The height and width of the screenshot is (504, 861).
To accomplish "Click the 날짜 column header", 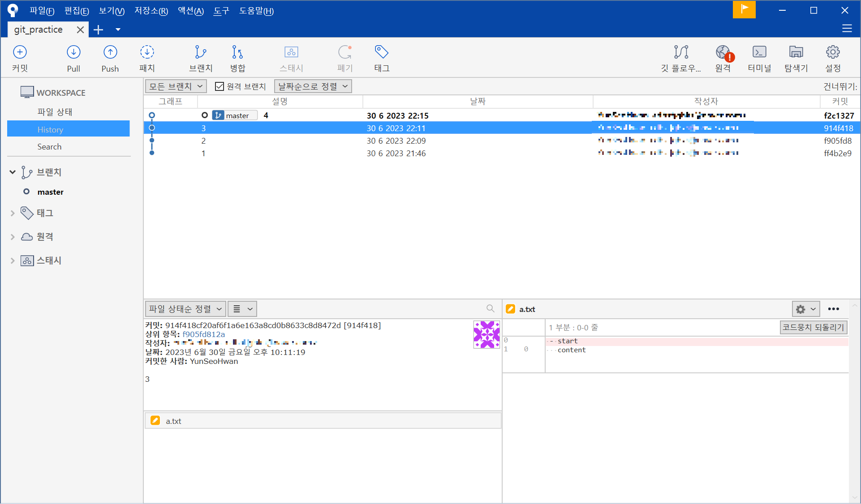I will tap(478, 101).
